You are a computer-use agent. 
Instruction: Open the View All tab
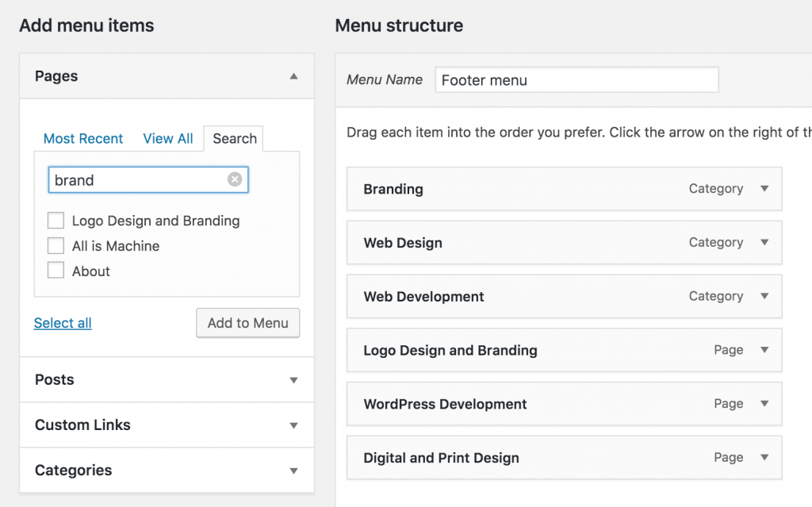click(x=167, y=138)
